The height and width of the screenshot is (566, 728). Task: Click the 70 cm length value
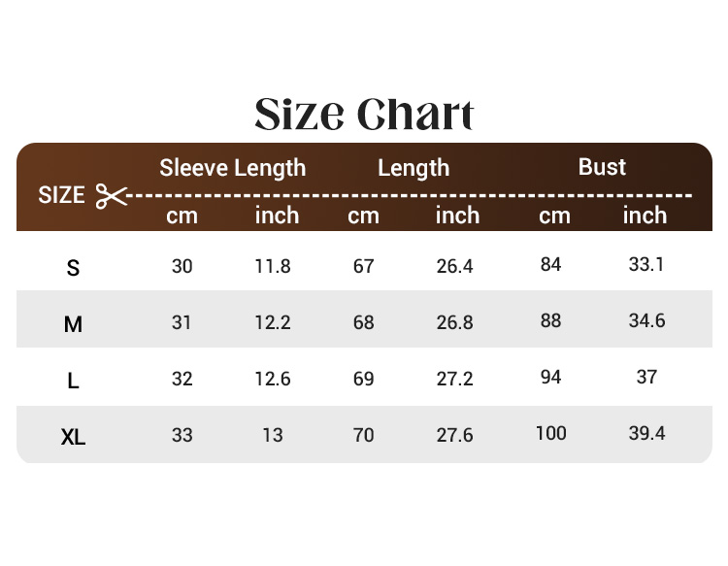tap(364, 435)
